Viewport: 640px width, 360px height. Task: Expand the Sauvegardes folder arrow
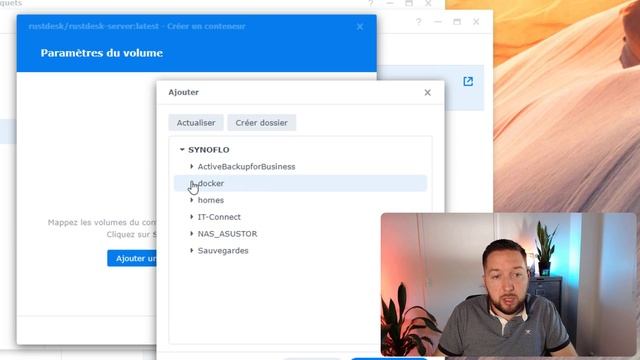point(191,250)
